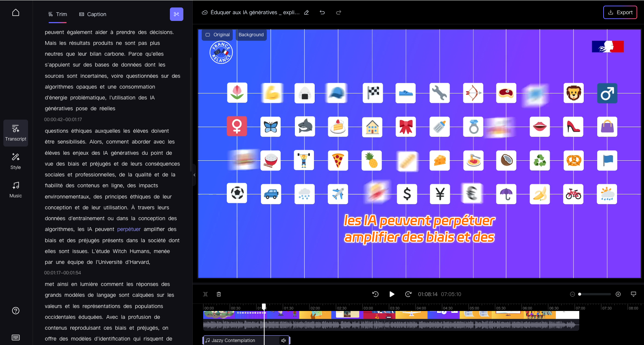Redo the last undone edit

[339, 13]
